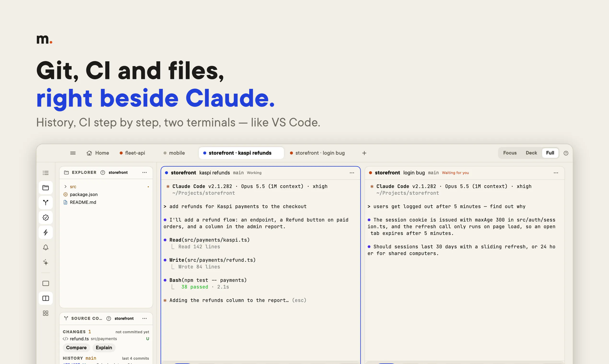Switch to Deck view mode
The width and height of the screenshot is (609, 364).
pyautogui.click(x=531, y=153)
